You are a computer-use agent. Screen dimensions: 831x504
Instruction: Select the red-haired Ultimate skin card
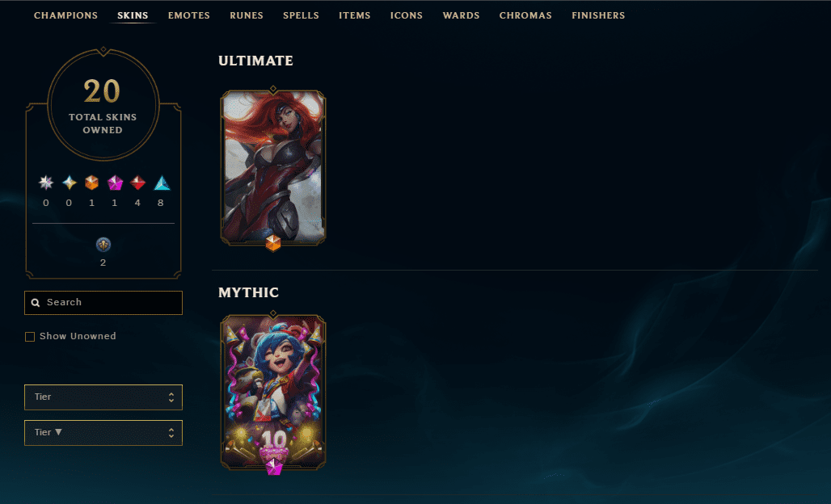point(273,167)
